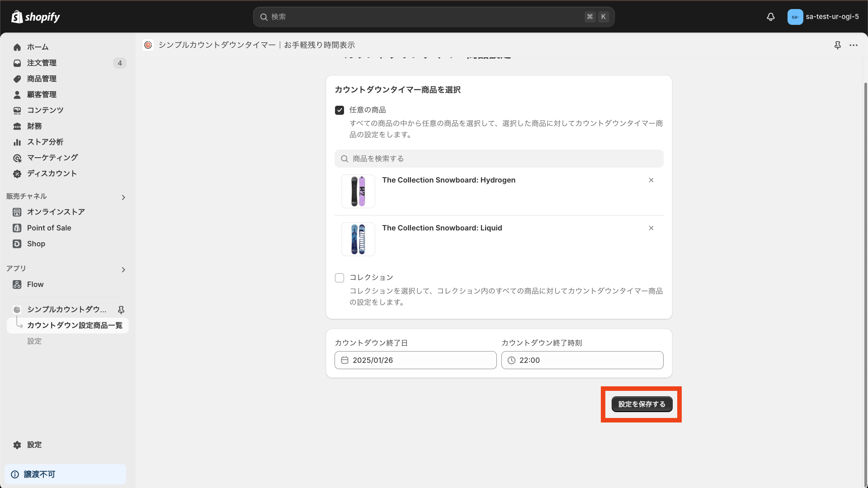Open the Shop sales channel
The width and height of the screenshot is (868, 488).
click(x=35, y=244)
